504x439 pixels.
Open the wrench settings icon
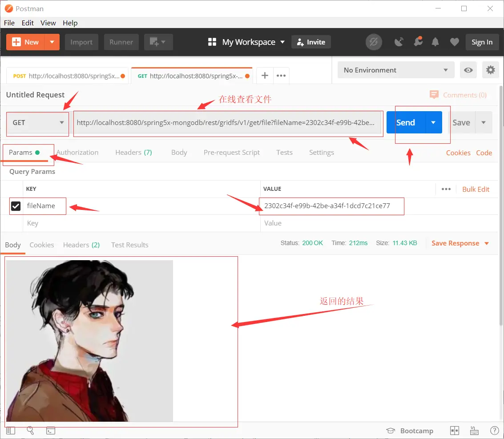(418, 42)
